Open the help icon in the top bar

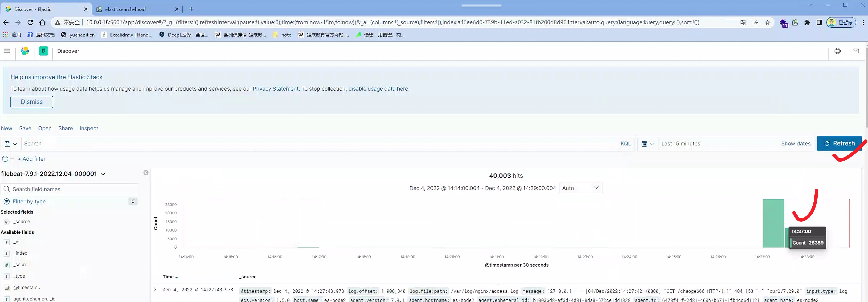[838, 51]
